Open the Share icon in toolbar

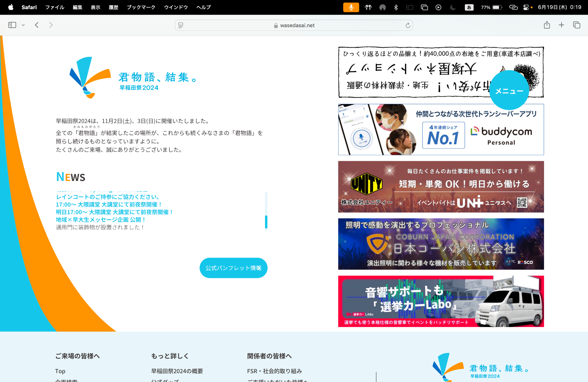(547, 25)
